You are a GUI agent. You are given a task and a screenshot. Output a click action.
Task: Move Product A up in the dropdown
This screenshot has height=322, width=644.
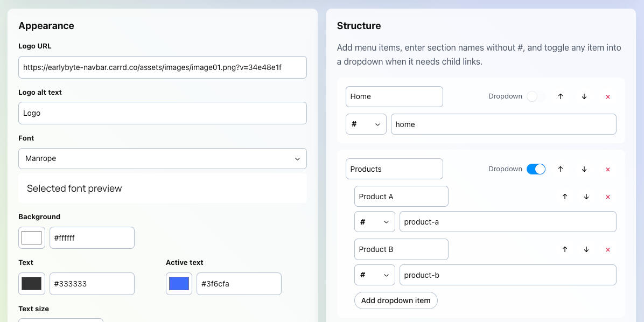(x=565, y=197)
